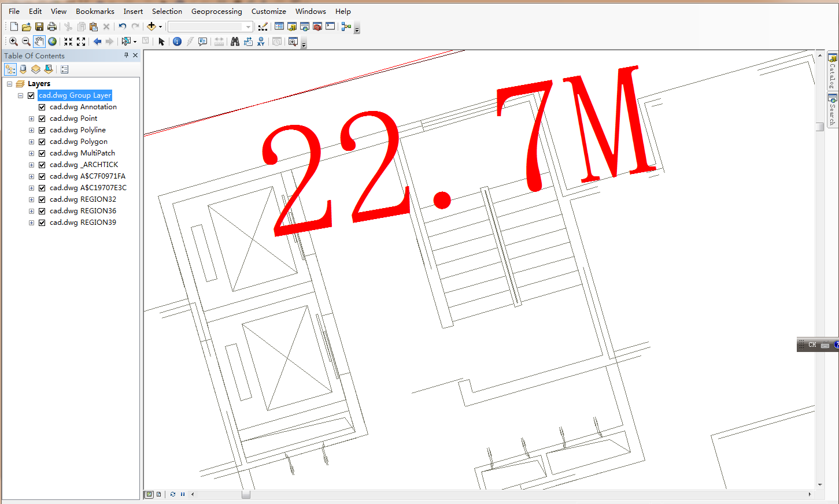Pause drawing button at map bottom
Image resolution: width=839 pixels, height=504 pixels.
[x=183, y=494]
